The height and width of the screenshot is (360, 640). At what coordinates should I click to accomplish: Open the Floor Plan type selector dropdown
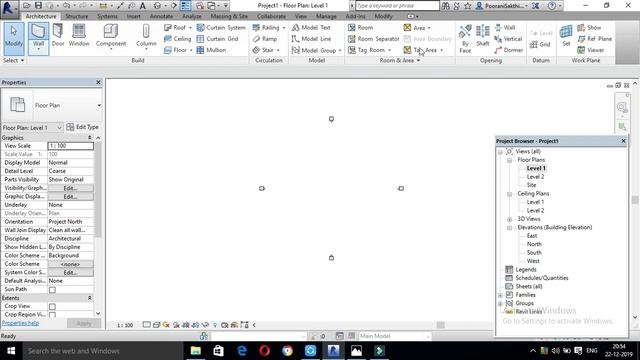99,105
